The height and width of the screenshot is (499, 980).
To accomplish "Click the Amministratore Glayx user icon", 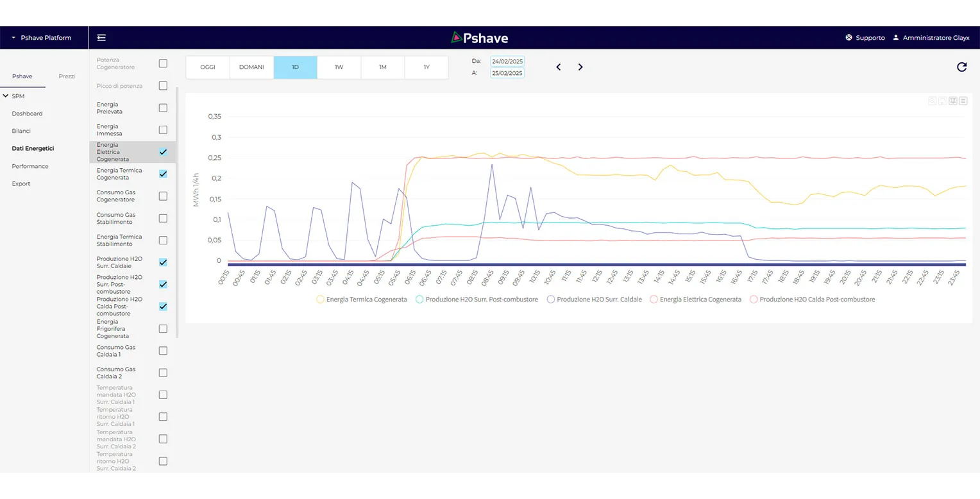I will click(896, 38).
